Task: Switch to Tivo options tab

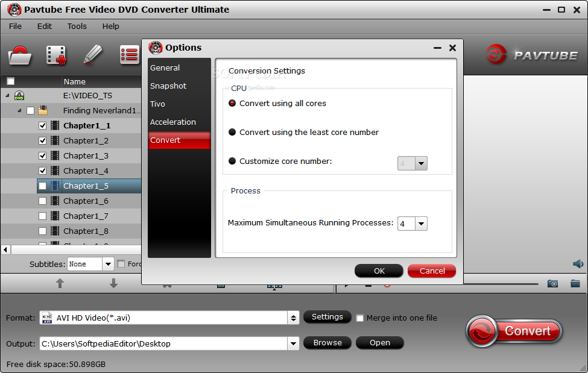Action: click(179, 104)
